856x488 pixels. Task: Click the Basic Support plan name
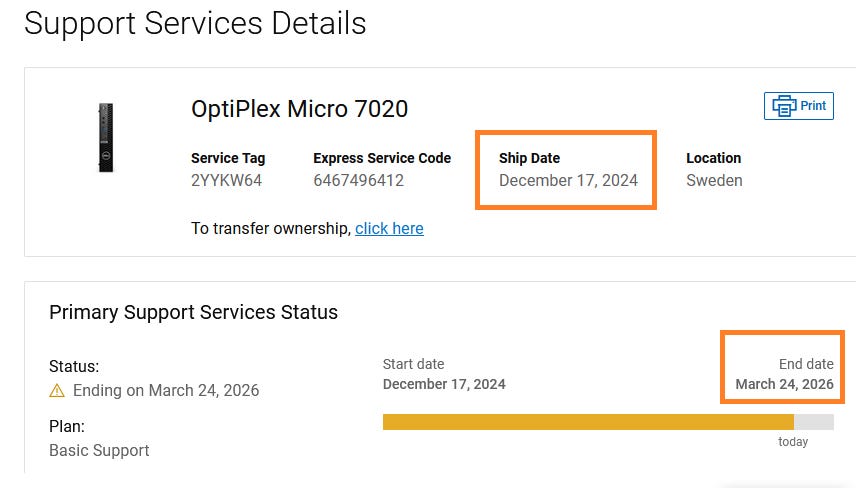[x=99, y=451]
